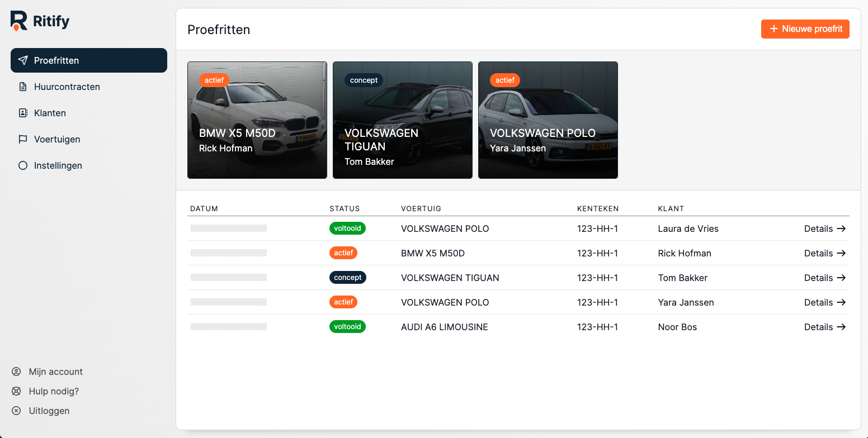868x438 pixels.
Task: Navigate to Voertuigen
Action: coord(89,139)
